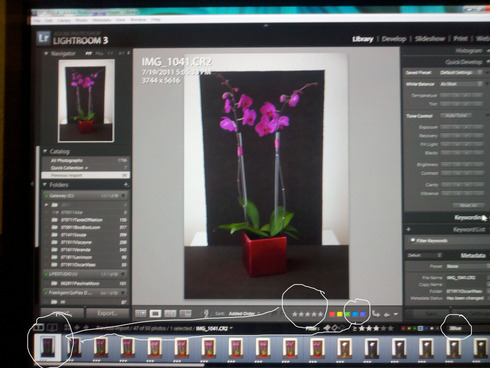Open Metadata Preset None dropdown
The image size is (490, 368).
467,266
